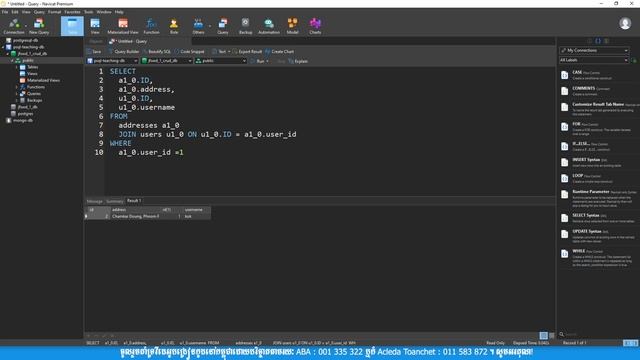Open the Query Builder
This screenshot has width=640, height=360.
coord(124,52)
